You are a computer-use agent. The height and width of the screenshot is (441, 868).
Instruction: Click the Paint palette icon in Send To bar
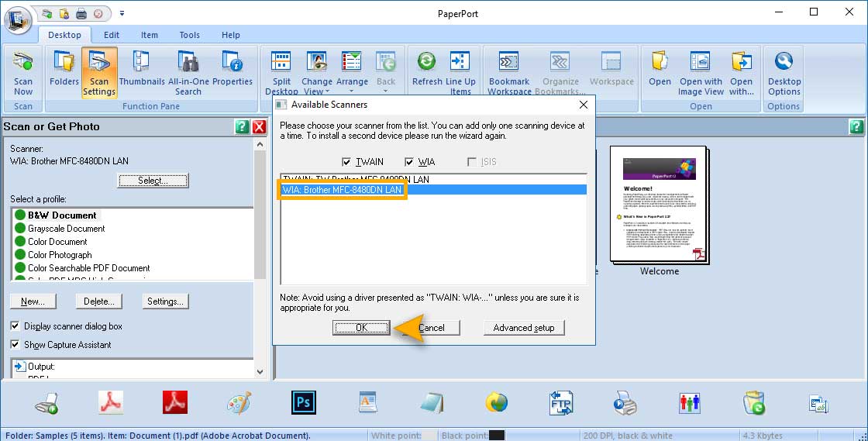[x=239, y=403]
